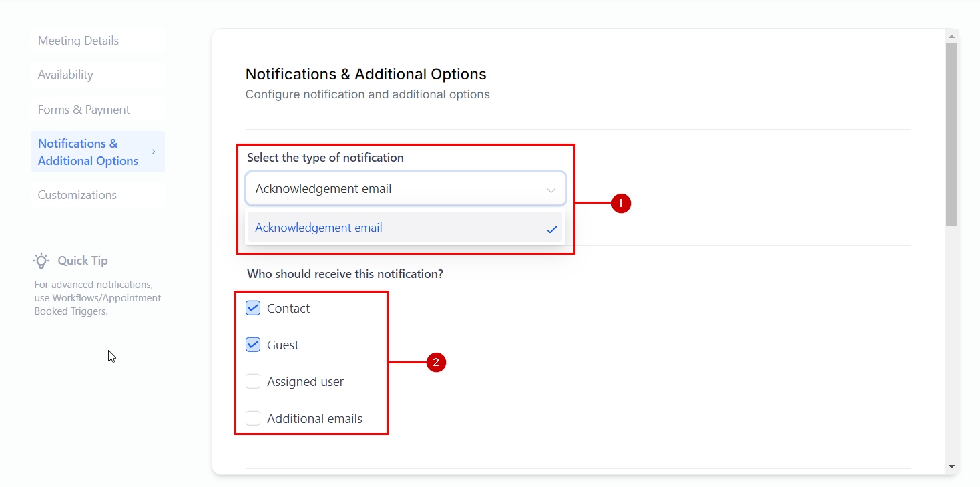Select Acknowledgement email from the list
The image size is (980, 487).
pos(318,228)
